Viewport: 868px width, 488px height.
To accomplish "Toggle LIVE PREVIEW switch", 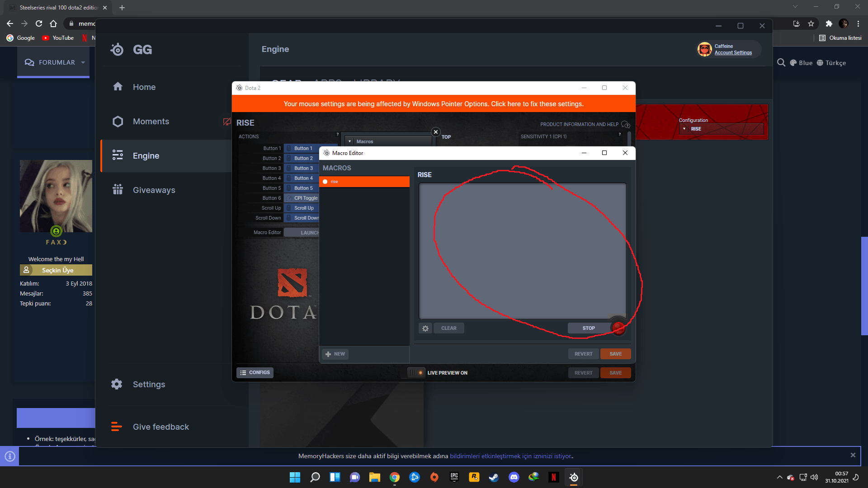I will (416, 373).
